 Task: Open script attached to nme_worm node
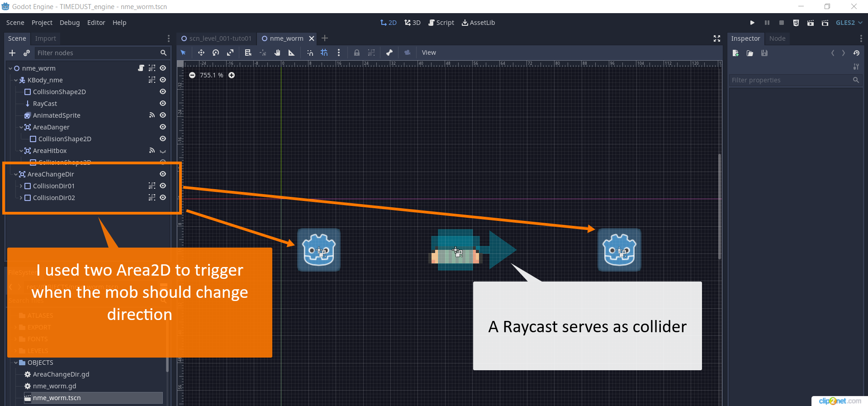pos(141,68)
